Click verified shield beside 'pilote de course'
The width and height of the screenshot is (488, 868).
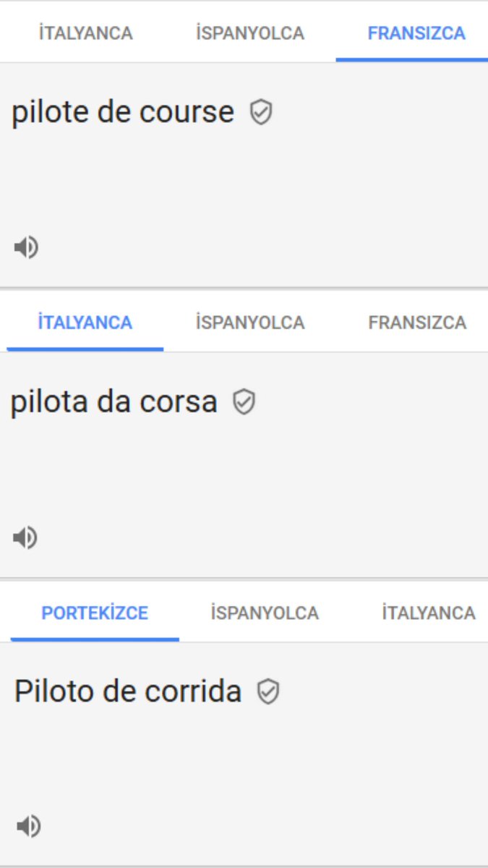click(261, 112)
